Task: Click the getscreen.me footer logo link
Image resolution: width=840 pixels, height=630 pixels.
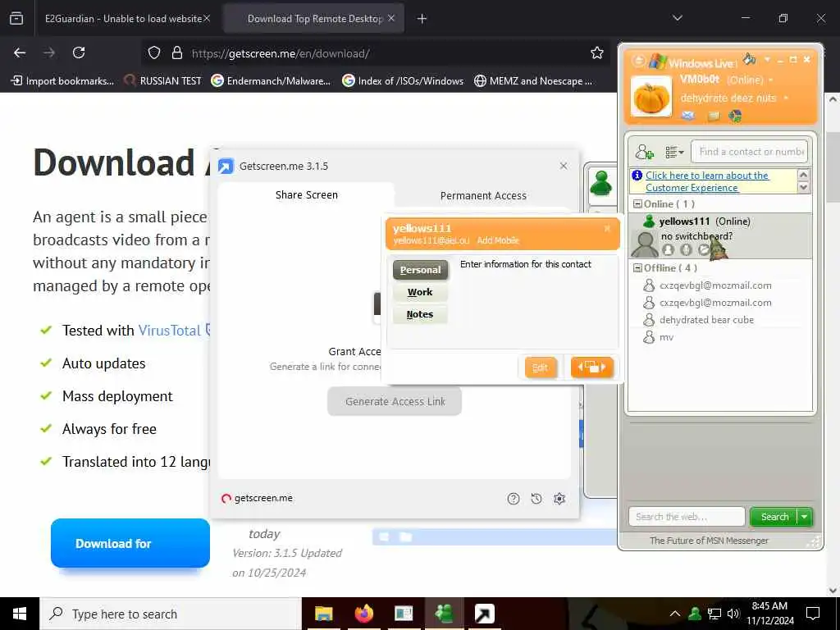Action: pyautogui.click(x=257, y=498)
